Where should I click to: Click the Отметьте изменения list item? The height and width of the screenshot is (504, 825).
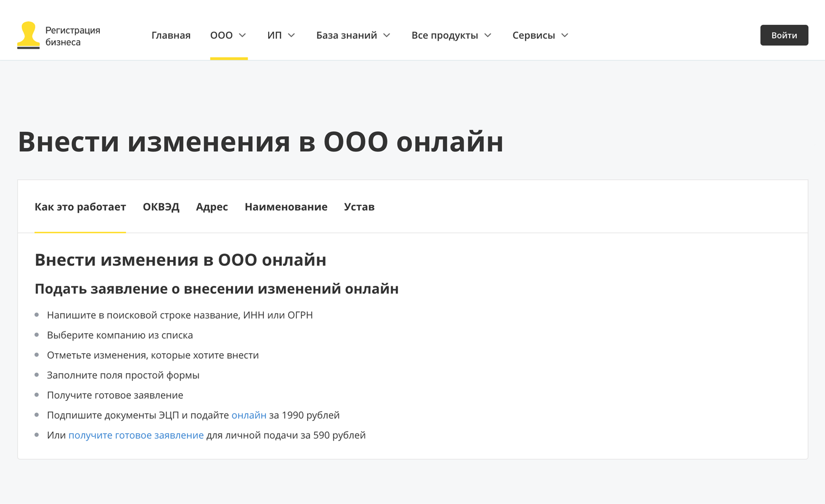tap(153, 355)
